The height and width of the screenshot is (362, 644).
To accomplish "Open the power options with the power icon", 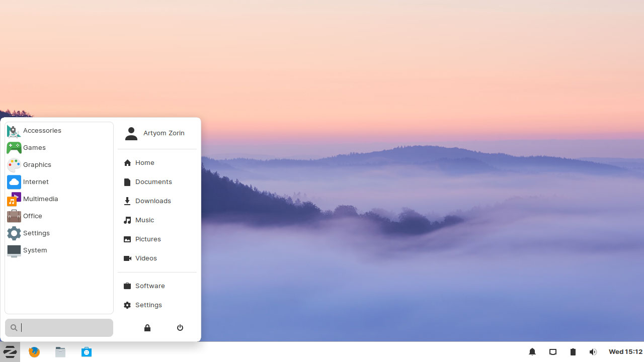I will point(180,327).
